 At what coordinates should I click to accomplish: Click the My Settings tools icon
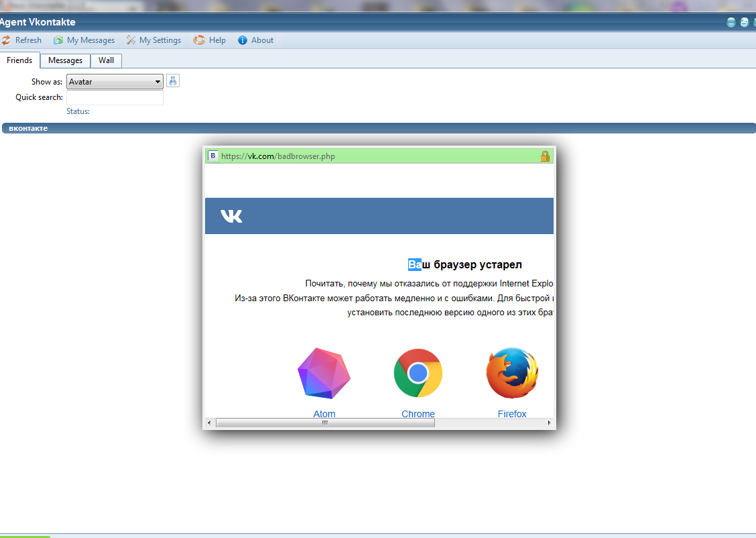131,40
